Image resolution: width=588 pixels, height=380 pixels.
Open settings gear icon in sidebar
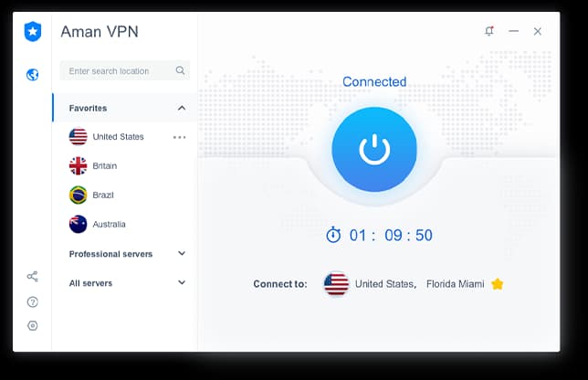pos(33,325)
